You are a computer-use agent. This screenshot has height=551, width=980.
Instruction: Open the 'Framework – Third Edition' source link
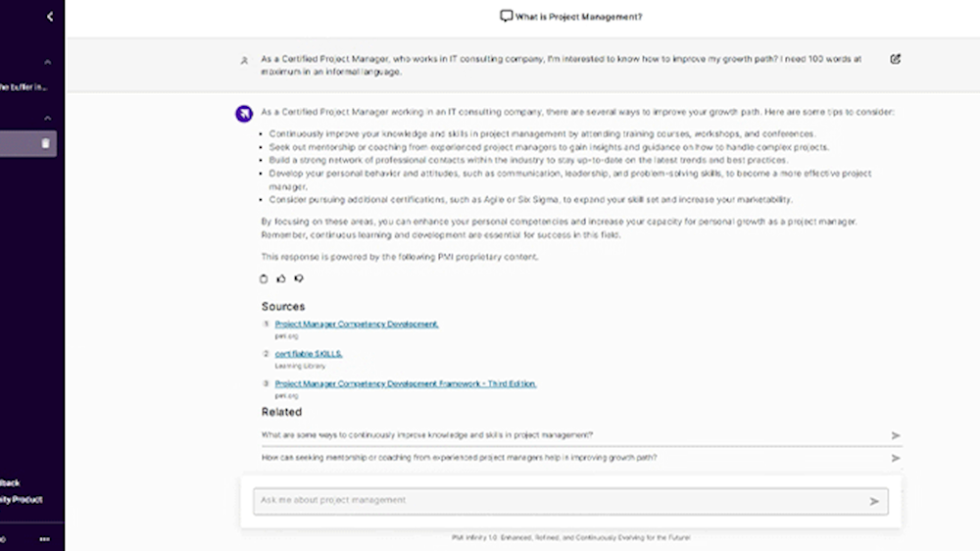(x=406, y=383)
